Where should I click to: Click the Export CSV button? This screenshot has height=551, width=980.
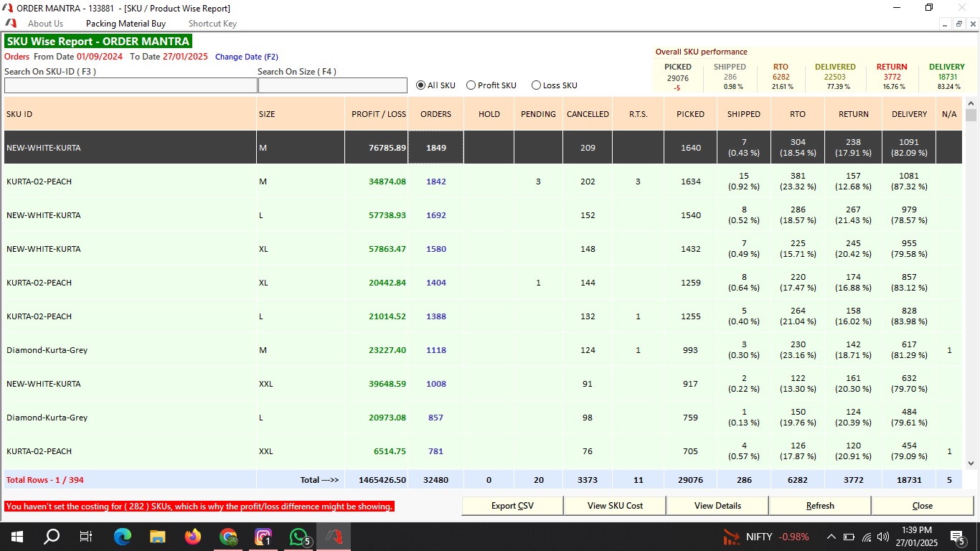point(512,506)
